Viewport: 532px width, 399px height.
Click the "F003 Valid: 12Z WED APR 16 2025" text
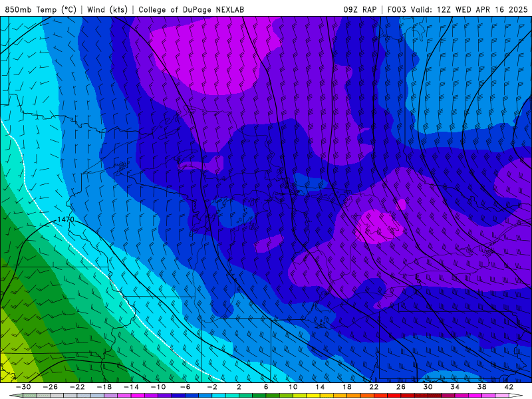458,9
